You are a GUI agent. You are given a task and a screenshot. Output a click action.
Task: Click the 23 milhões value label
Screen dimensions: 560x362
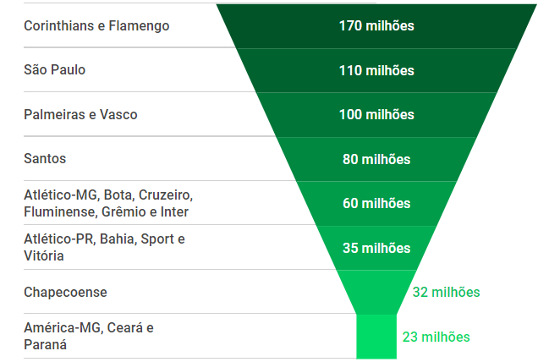[x=436, y=337]
